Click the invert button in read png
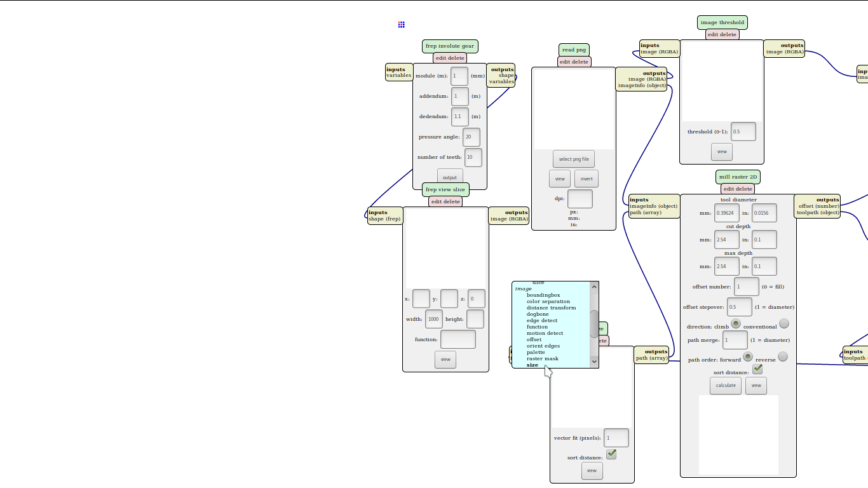 point(587,179)
